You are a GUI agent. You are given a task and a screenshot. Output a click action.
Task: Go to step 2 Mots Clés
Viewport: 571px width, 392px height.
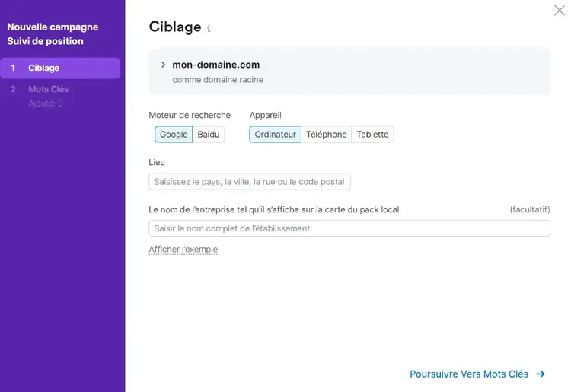point(49,89)
